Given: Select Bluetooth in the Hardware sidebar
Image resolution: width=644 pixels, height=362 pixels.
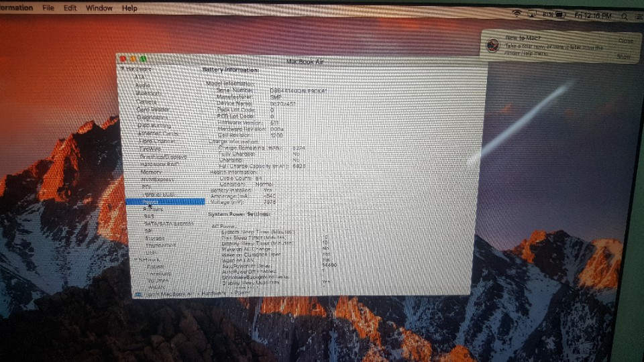Looking at the screenshot, I should [148, 93].
